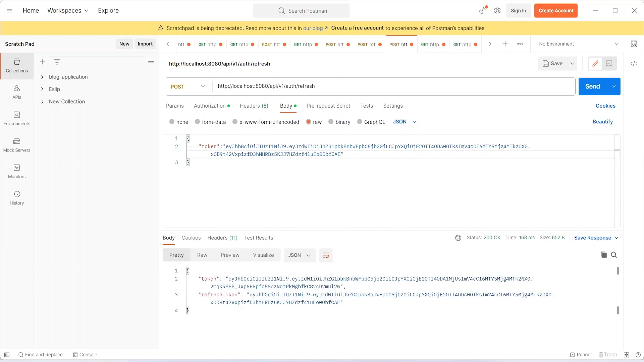Open the Headers (8) request tab
Screen dimensions: 644x362
(254, 106)
